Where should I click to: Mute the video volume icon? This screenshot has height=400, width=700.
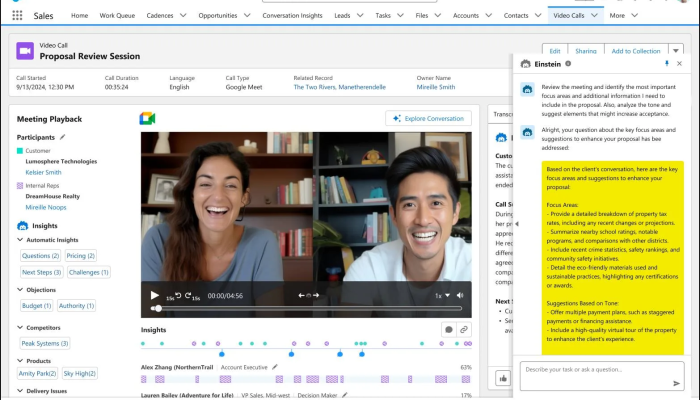pos(460,295)
